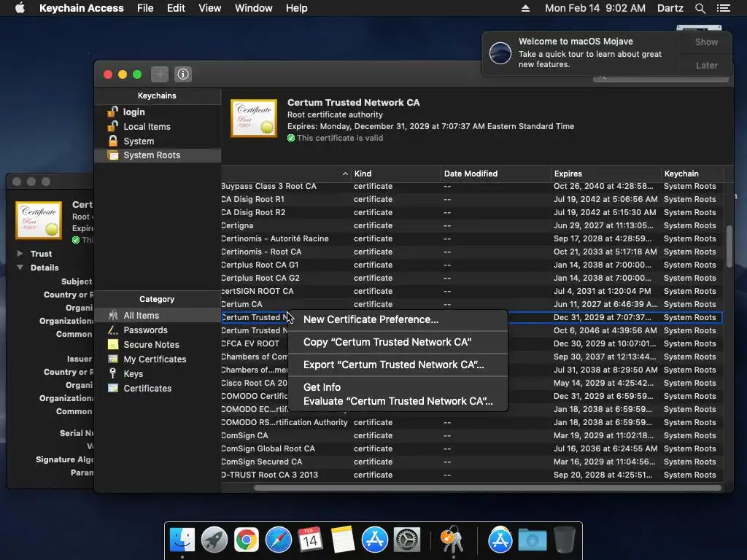Screen dimensions: 747x560
Task: Click the eject icon in menu bar
Action: [525, 8]
